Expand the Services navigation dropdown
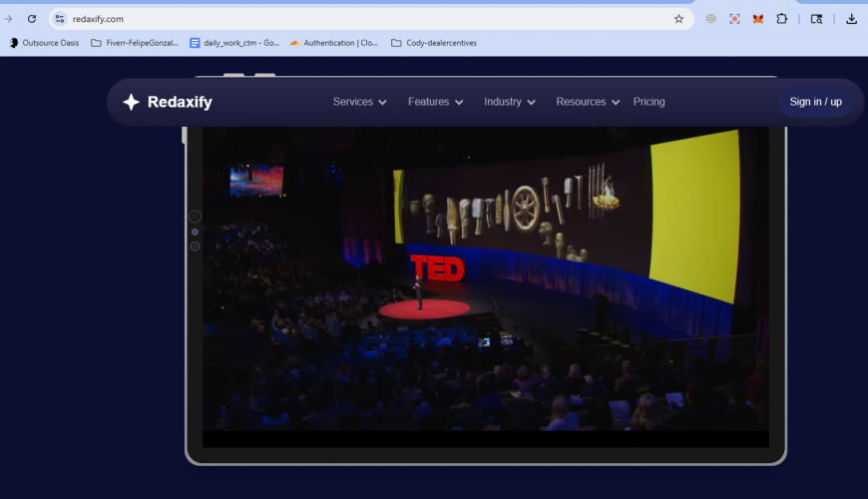868x499 pixels. click(x=360, y=102)
